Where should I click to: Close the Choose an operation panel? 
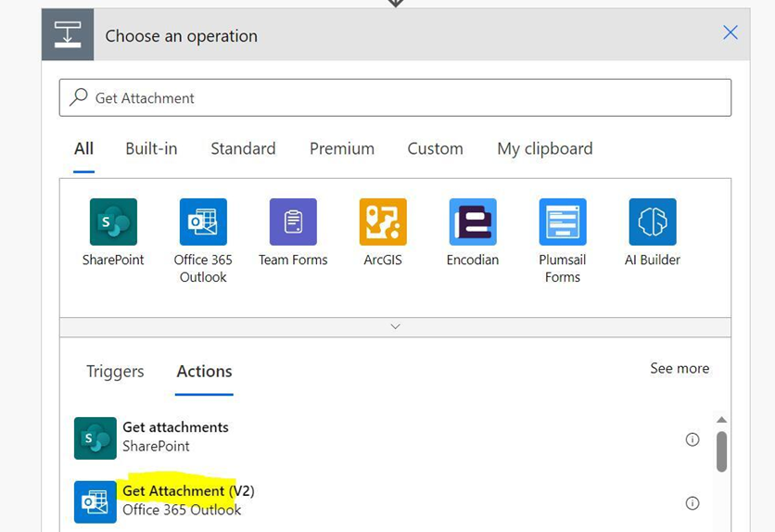[730, 32]
